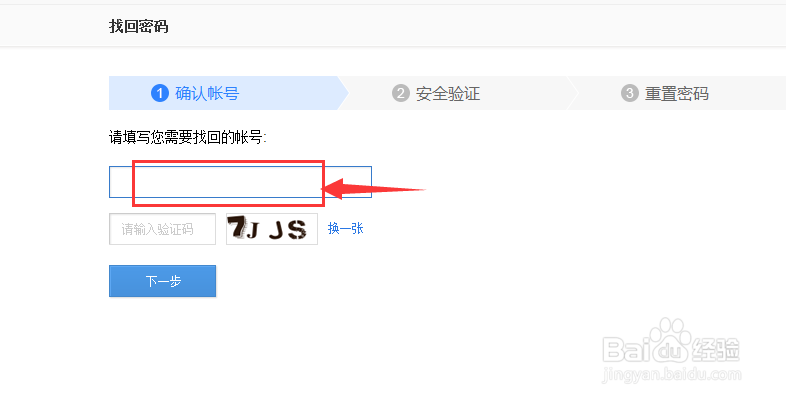Refresh captcha via 换一张 link
Screen dimensions: 786x402
coord(345,229)
